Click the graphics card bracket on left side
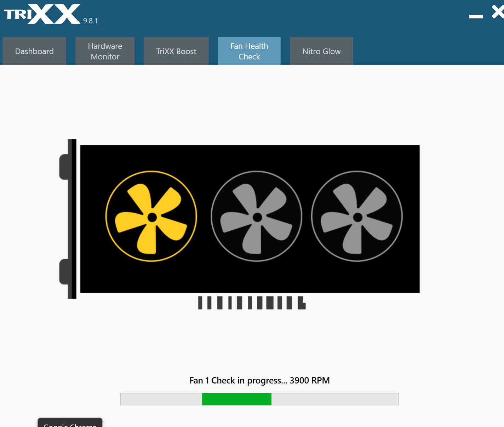 68,219
